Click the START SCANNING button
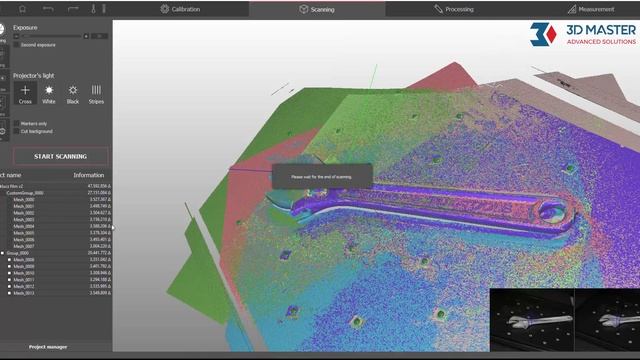This screenshot has height=360, width=640. pyautogui.click(x=60, y=156)
